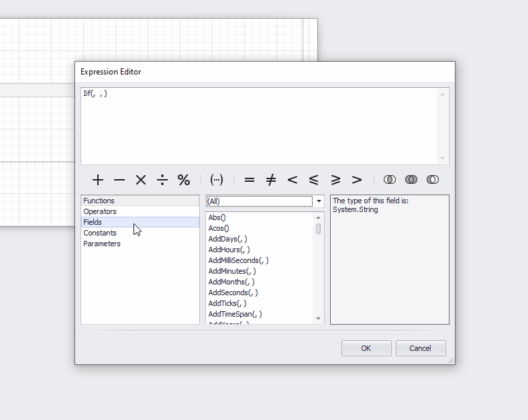Open the (All) function category dropdown
This screenshot has width=528, height=420.
click(x=319, y=201)
